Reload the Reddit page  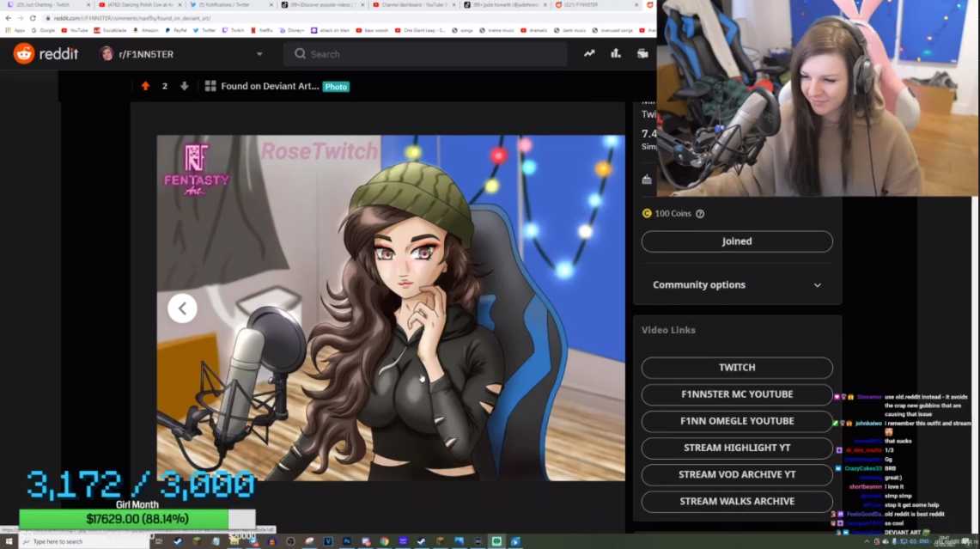pyautogui.click(x=33, y=18)
